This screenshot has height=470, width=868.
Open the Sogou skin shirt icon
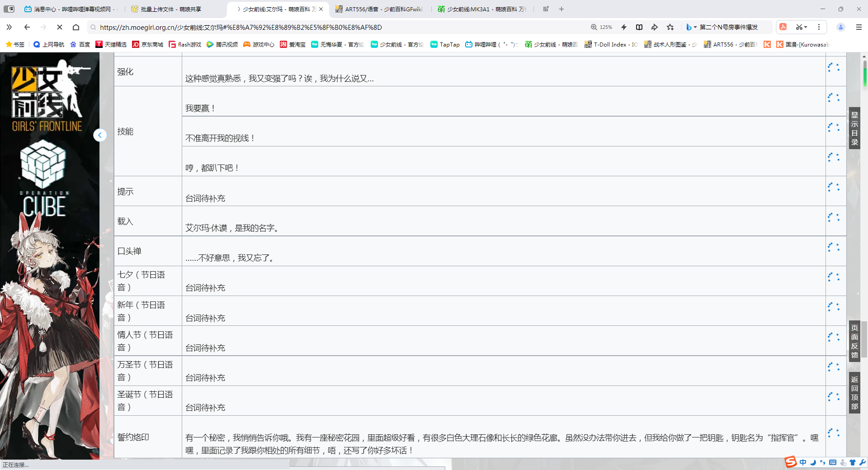click(853, 462)
